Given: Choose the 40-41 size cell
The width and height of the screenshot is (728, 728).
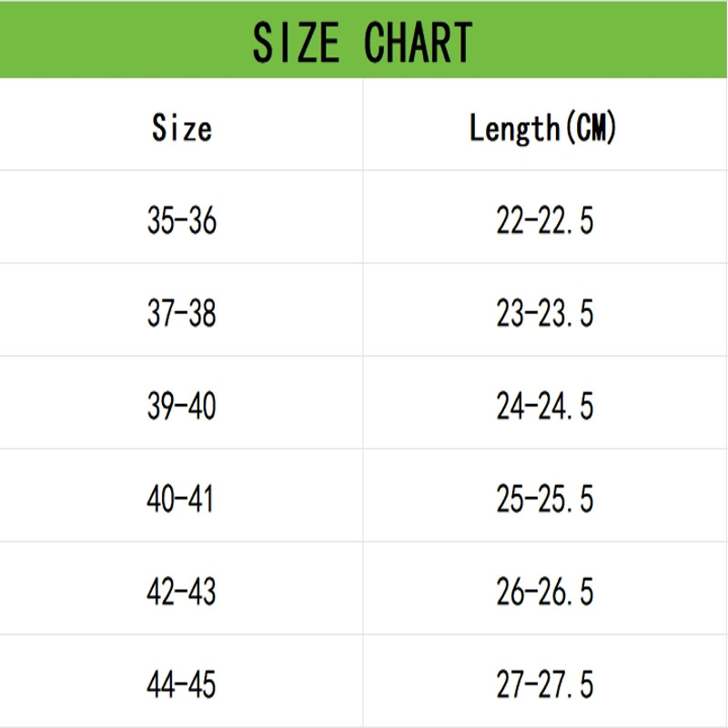Looking at the screenshot, I should [x=180, y=499].
